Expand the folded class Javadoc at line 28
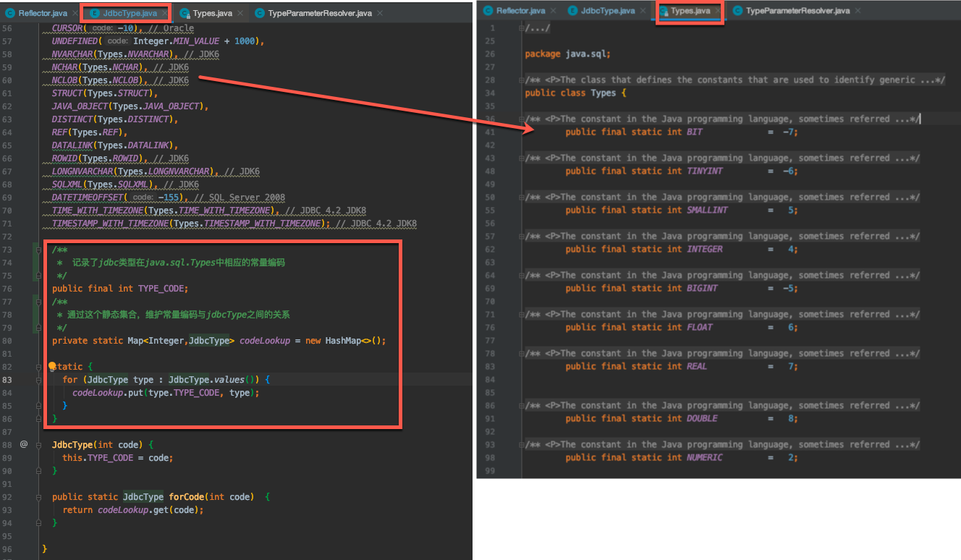 (522, 80)
